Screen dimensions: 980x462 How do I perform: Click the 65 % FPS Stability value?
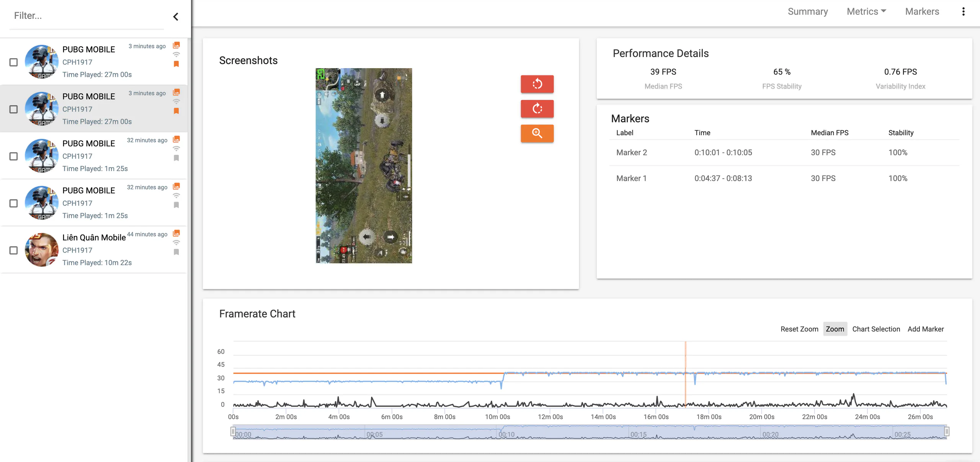782,72
